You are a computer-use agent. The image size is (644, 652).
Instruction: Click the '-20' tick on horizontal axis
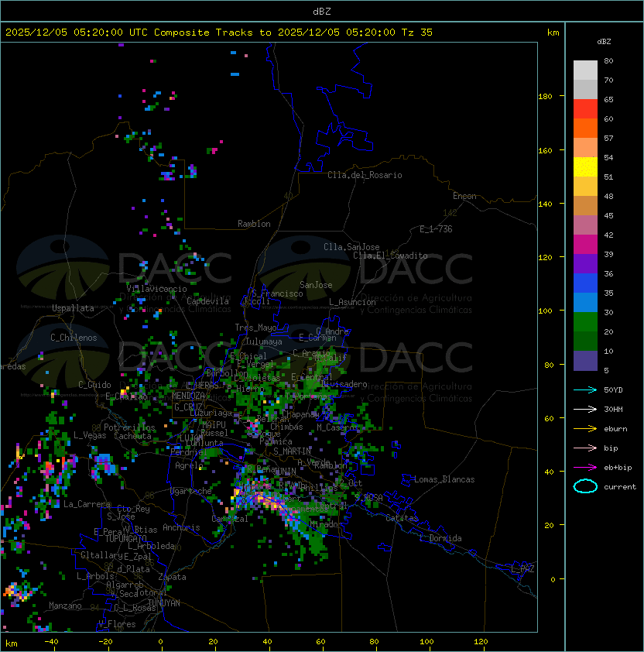105,642
